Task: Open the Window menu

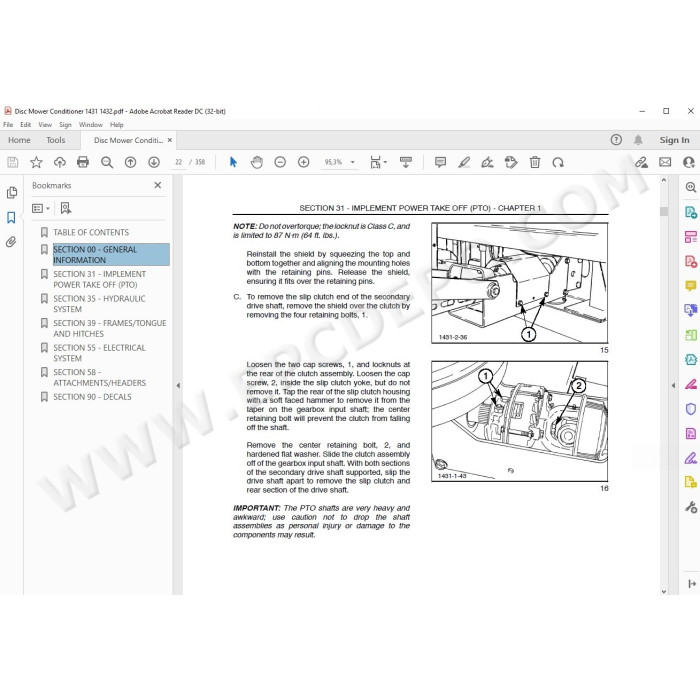Action: pyautogui.click(x=91, y=125)
